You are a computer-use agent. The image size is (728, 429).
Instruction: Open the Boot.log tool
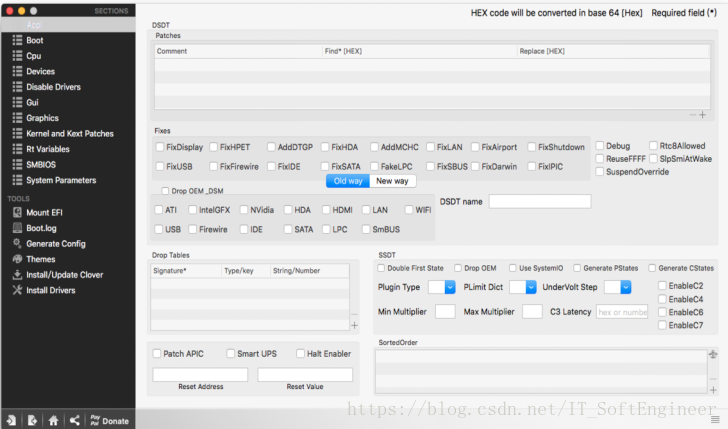(x=41, y=228)
